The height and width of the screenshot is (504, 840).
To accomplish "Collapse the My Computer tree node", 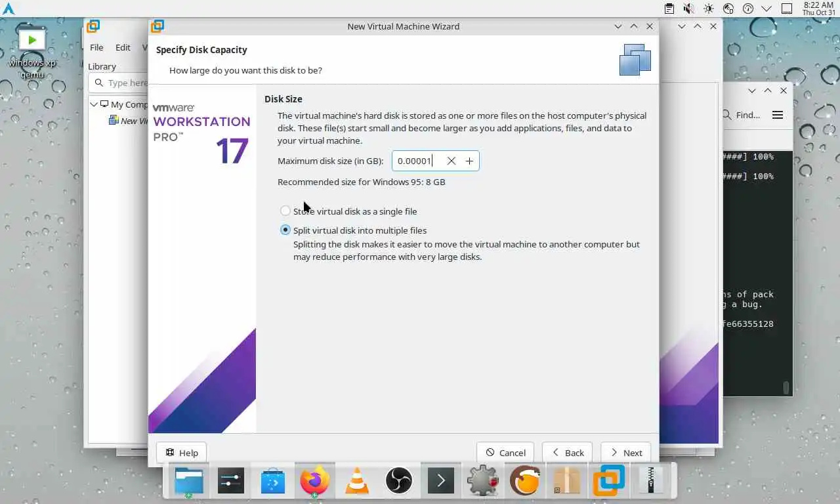I will tap(94, 104).
